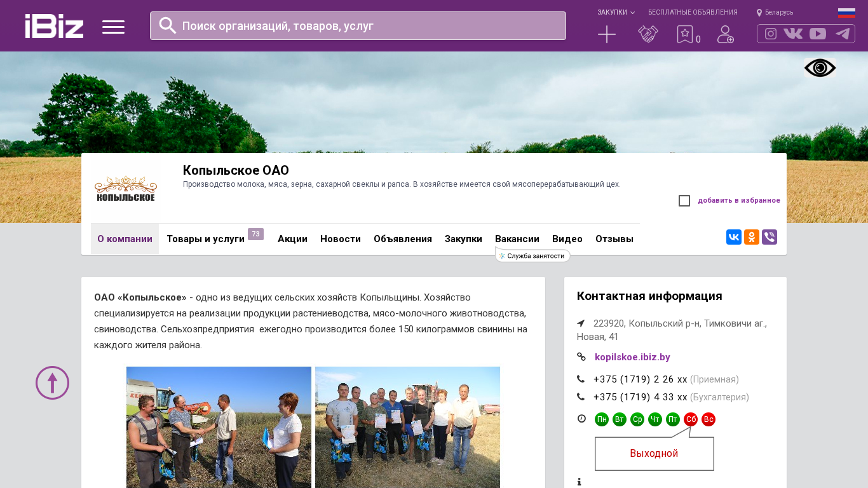Share page via Viber

click(770, 237)
